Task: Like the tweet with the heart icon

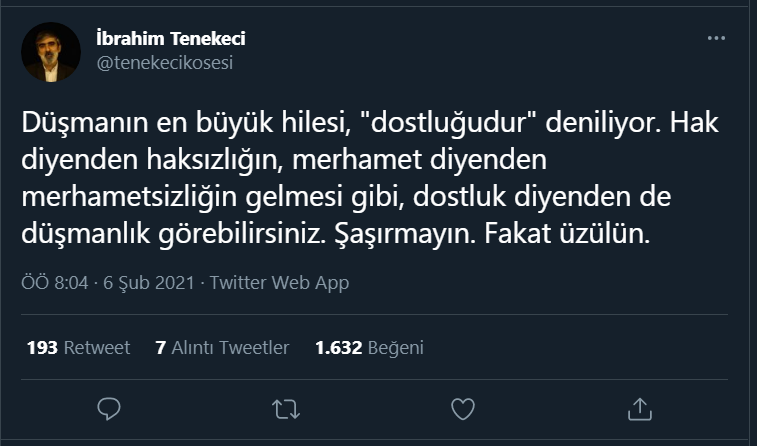Action: (x=462, y=408)
